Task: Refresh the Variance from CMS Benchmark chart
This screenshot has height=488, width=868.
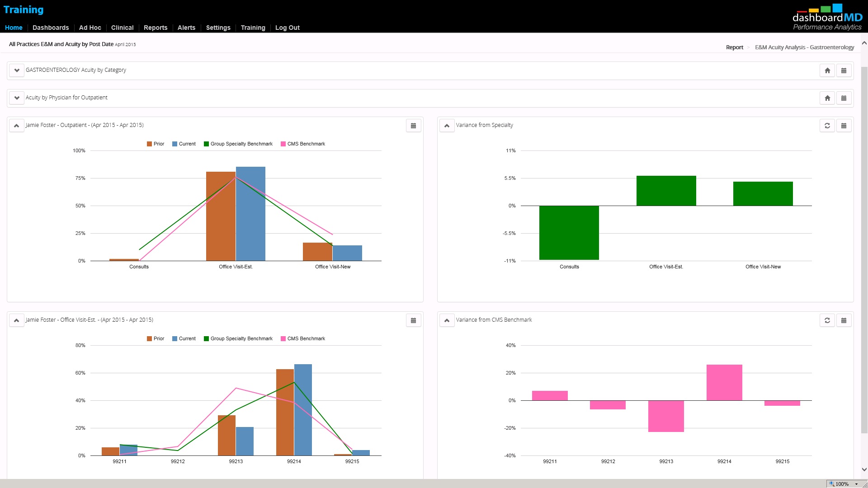Action: point(827,320)
